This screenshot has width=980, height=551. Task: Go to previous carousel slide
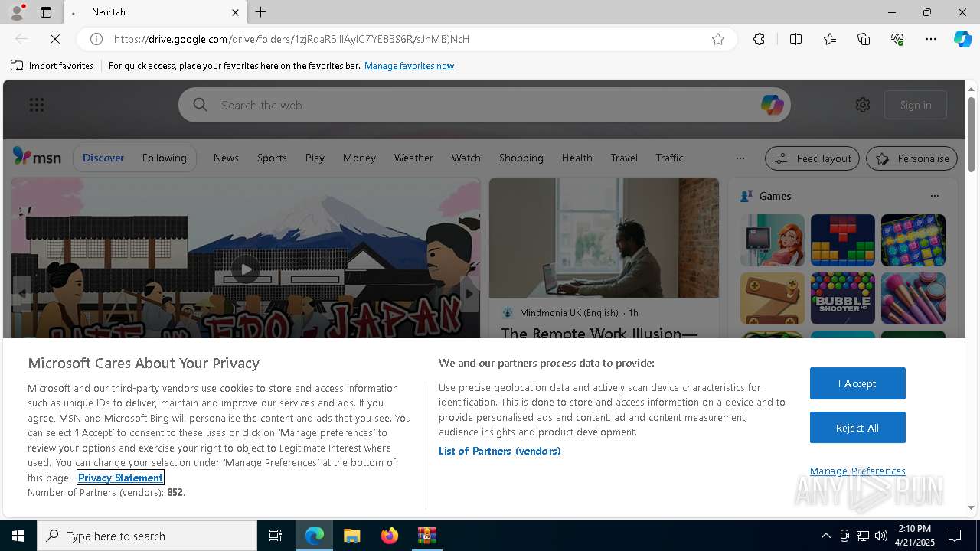22,294
